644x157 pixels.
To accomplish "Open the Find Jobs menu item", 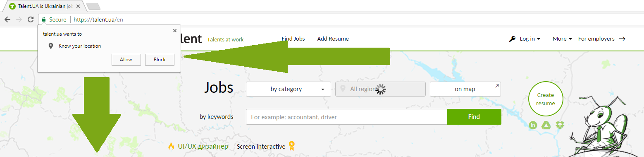I will point(293,39).
